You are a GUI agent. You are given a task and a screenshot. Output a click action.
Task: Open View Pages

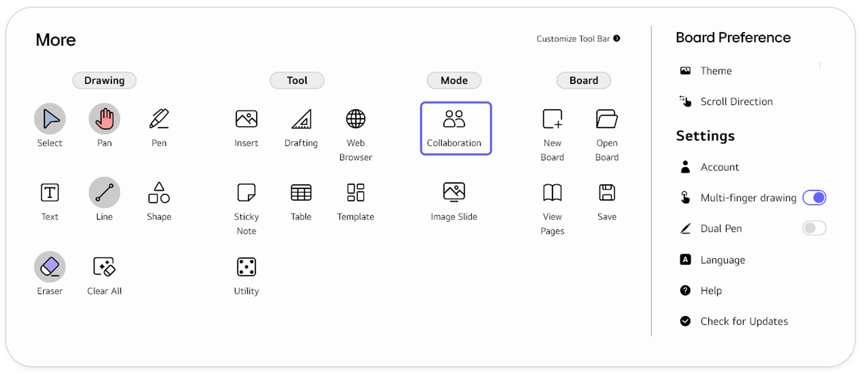[x=552, y=193]
